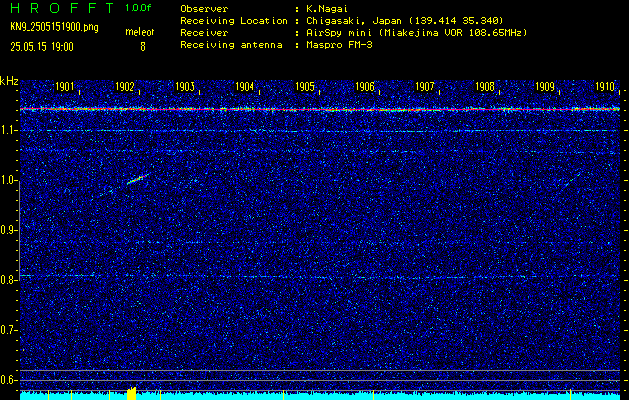Click the 1909 time marker
Screen dimensions: 629x400
[545, 87]
